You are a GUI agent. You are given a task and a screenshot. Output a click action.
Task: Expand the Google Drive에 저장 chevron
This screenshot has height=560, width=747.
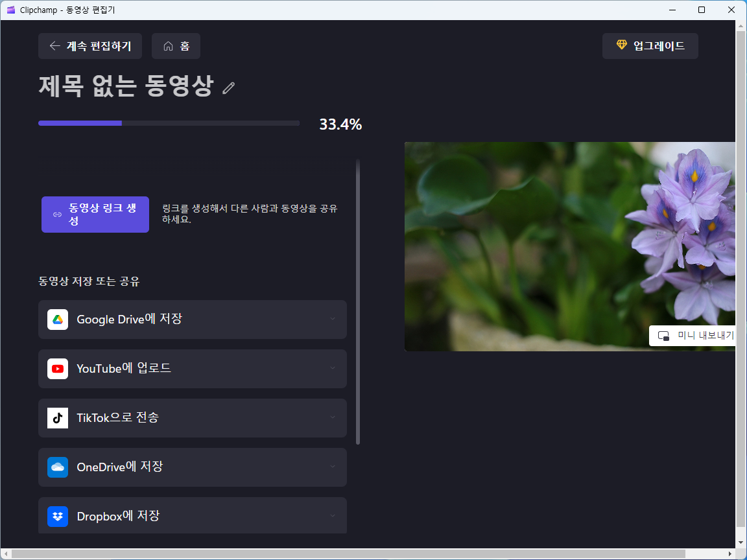pyautogui.click(x=333, y=319)
